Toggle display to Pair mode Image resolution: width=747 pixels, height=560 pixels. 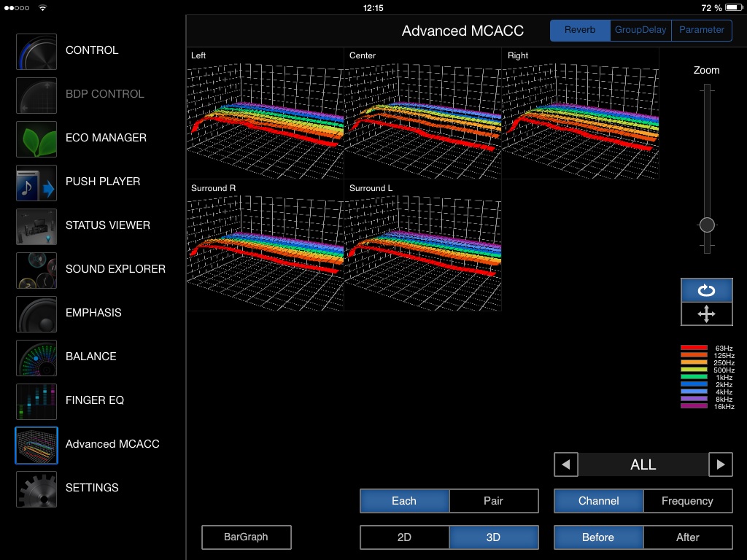[494, 501]
